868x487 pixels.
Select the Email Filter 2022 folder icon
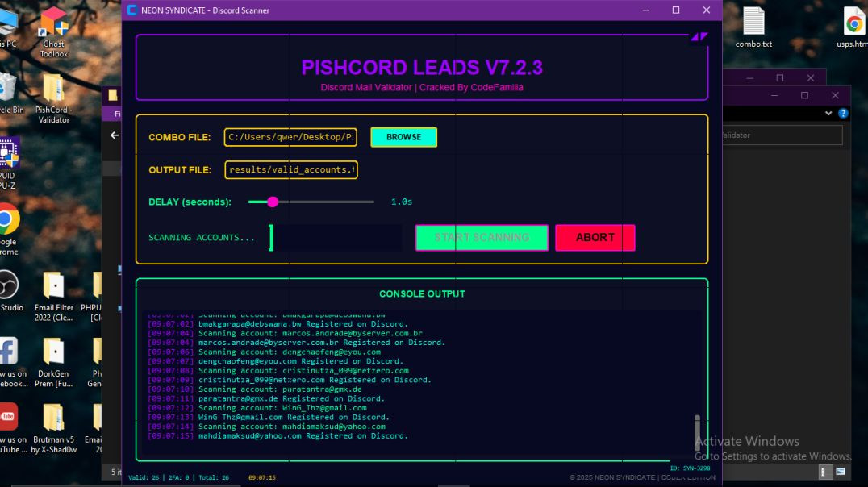(x=54, y=296)
